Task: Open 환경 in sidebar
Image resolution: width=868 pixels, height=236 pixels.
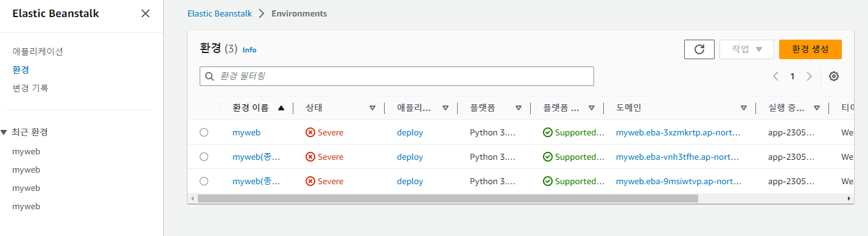Action: (21, 70)
